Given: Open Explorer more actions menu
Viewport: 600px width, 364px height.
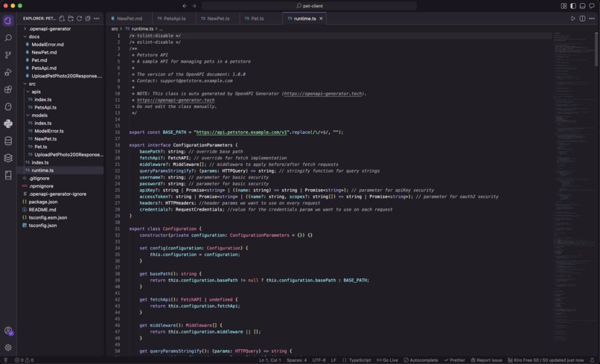Looking at the screenshot, I should [97, 19].
